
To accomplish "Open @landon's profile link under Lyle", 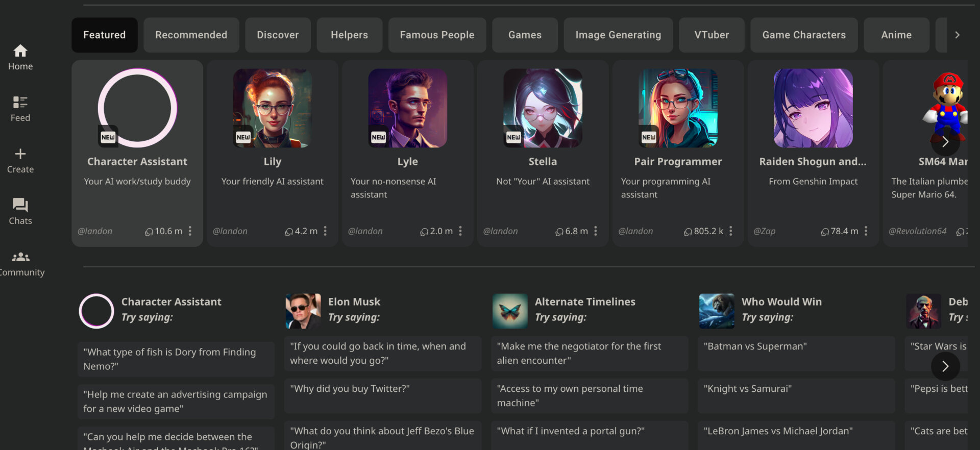I will coord(365,231).
